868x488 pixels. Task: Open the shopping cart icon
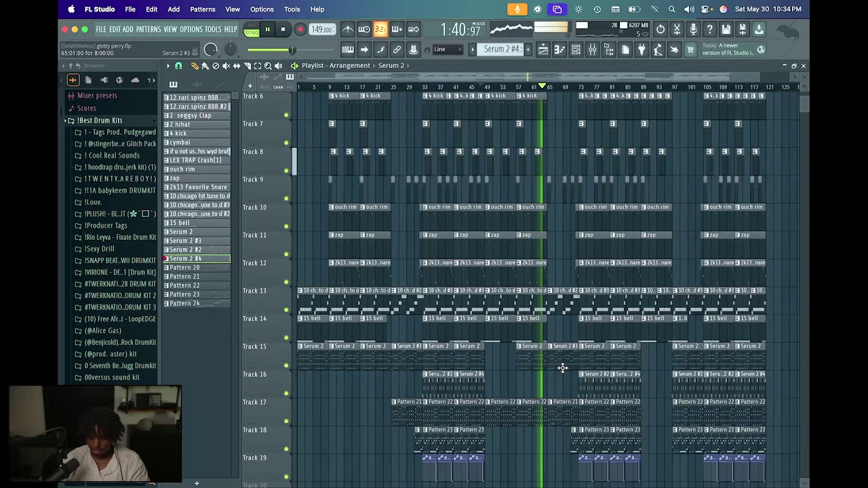point(690,49)
